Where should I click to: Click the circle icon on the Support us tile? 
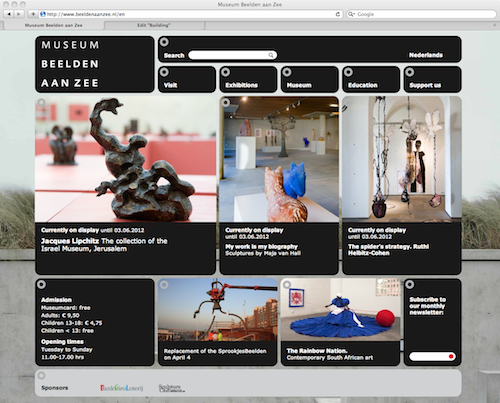(410, 72)
